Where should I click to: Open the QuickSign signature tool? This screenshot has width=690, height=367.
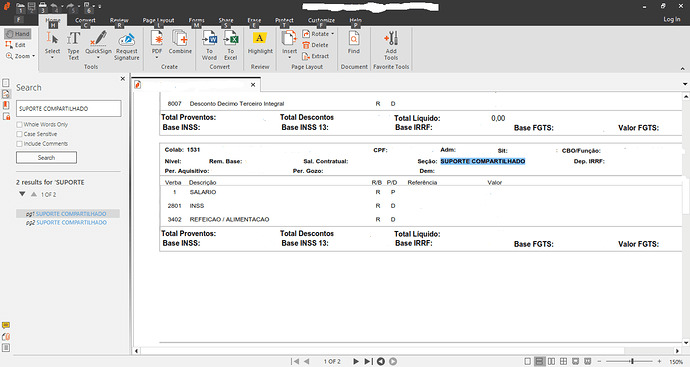point(98,45)
